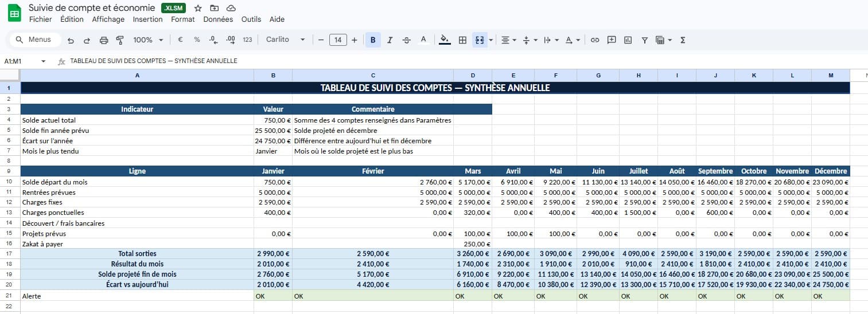
Task: Select column C header
Action: point(373,75)
